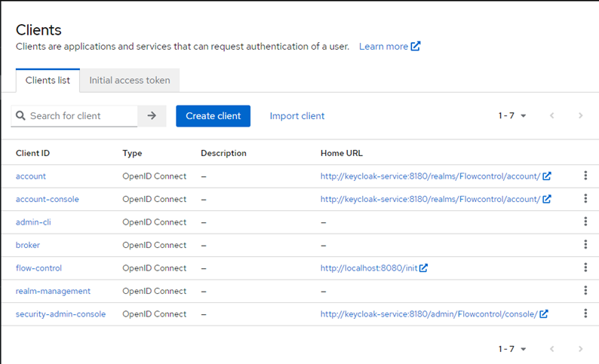Click the Import client link
Screen dimensions: 599x364
click(297, 116)
